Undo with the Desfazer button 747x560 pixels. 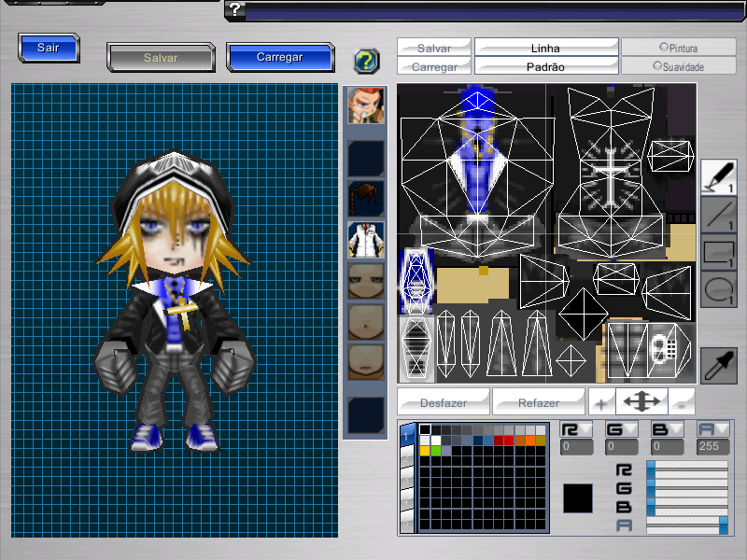coord(444,402)
